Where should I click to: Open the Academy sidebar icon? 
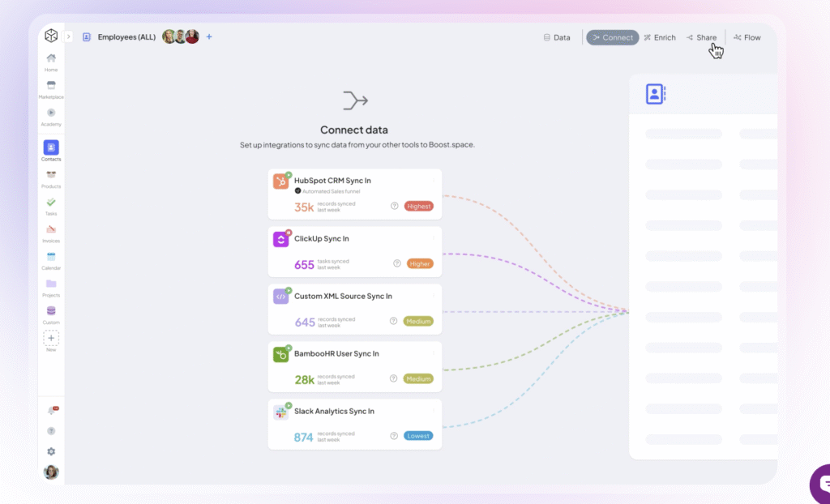coord(51,113)
